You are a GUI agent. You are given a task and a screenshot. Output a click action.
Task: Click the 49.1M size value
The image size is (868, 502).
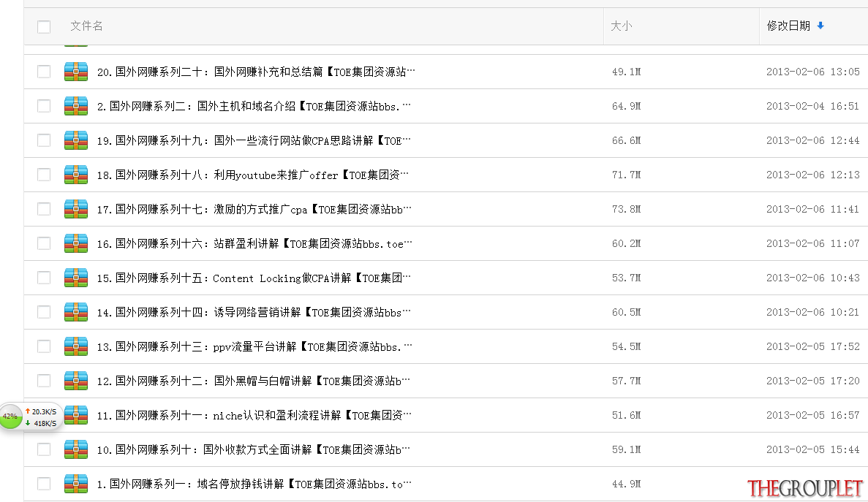coord(626,72)
